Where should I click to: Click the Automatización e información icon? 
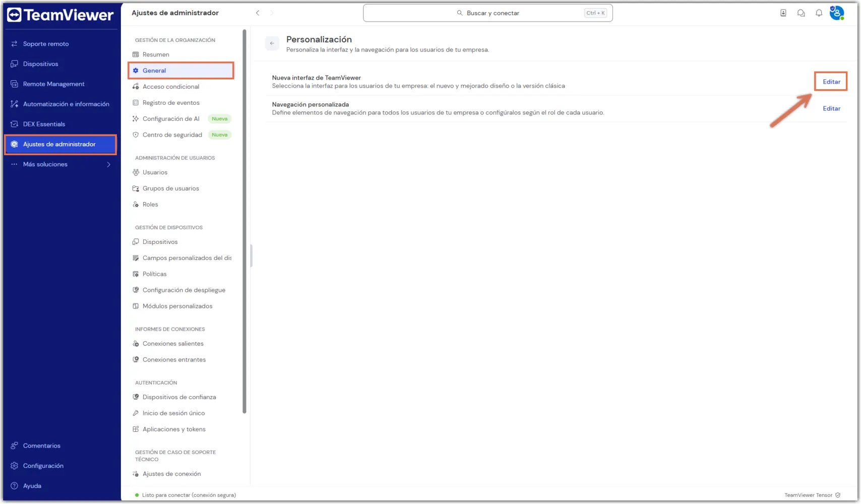coord(14,104)
